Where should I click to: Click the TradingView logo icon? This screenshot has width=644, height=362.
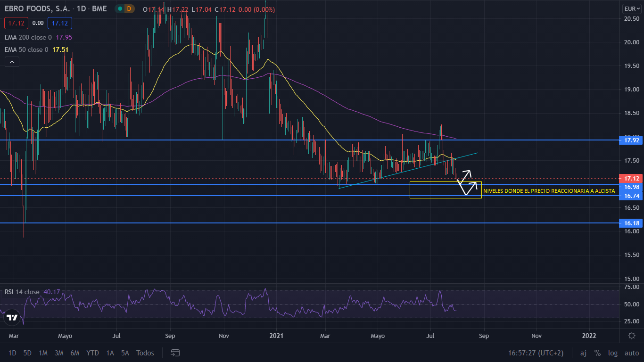tap(12, 318)
